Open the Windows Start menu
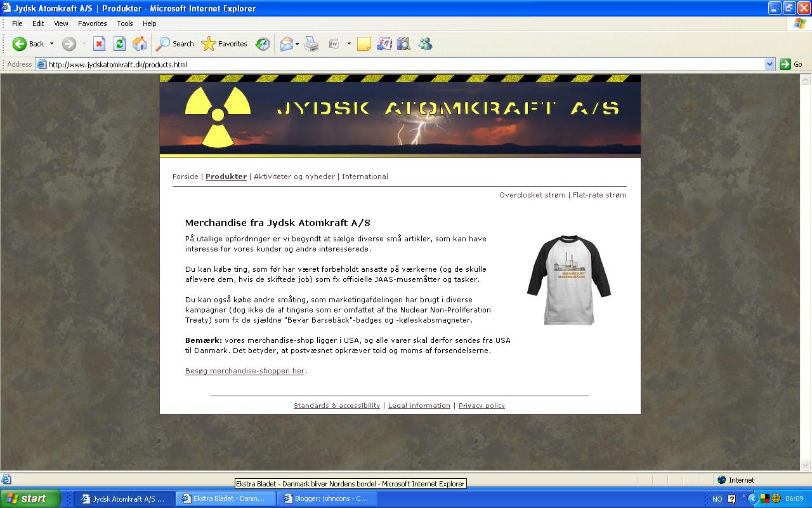Viewport: 812px width, 508px height. tap(30, 499)
